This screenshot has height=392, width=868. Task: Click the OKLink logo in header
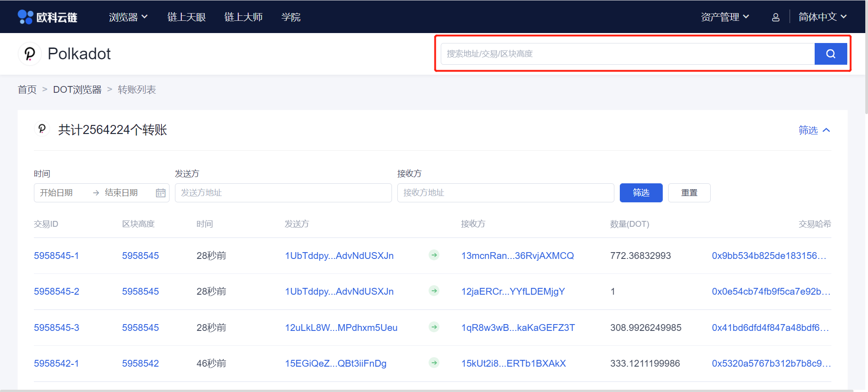click(x=47, y=17)
